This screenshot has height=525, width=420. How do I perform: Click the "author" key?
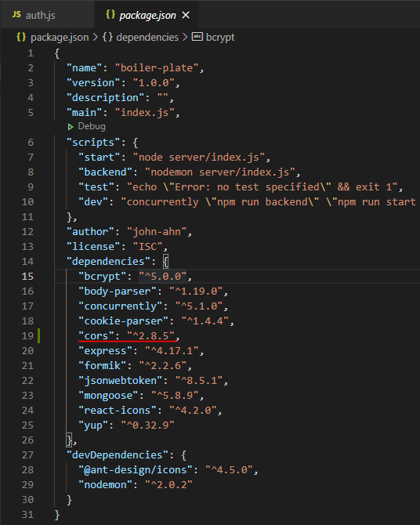[90, 232]
